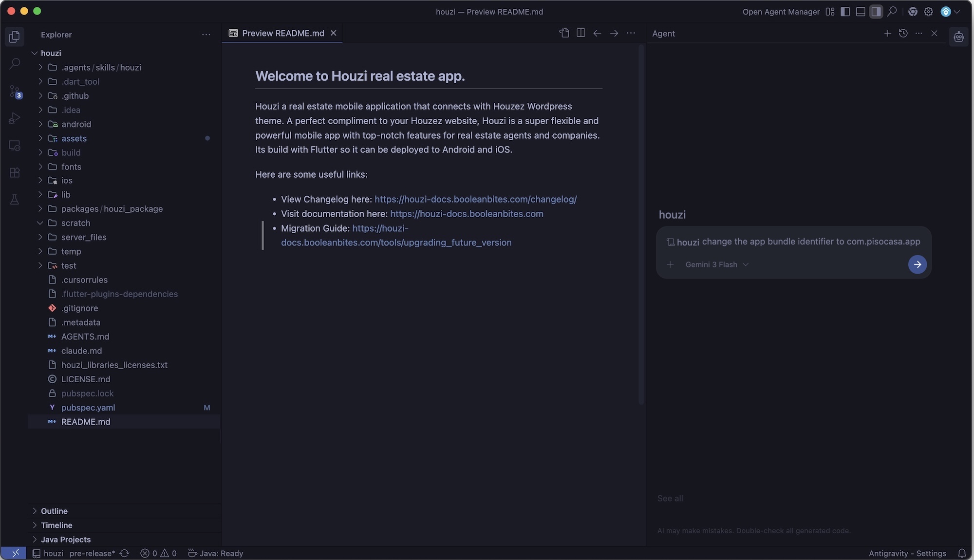This screenshot has height=560, width=974.
Task: Add context with plus in agent input
Action: pyautogui.click(x=670, y=264)
